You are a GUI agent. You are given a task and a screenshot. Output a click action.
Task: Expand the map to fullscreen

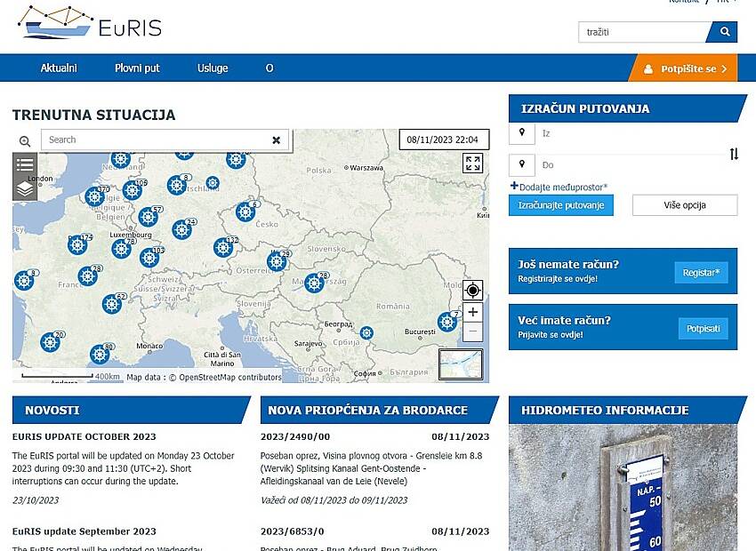[472, 164]
